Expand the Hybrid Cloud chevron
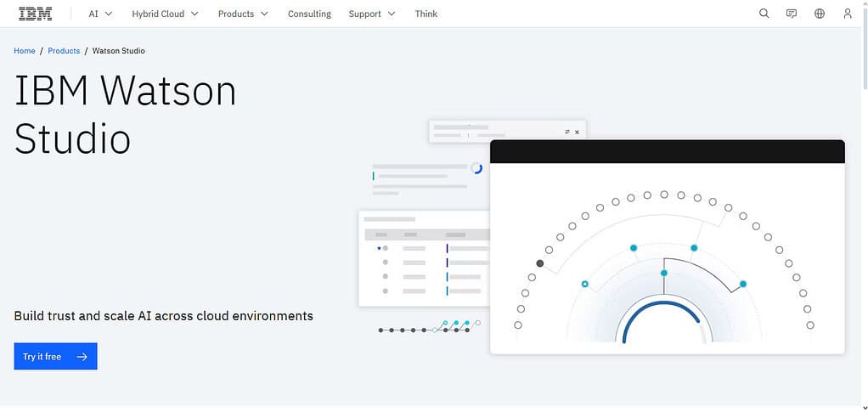The height and width of the screenshot is (412, 868). pos(194,14)
